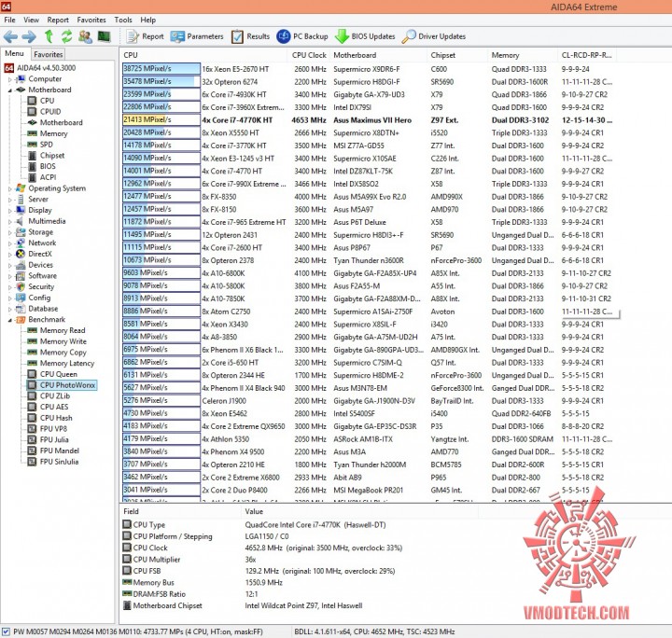Open the Favorites menu
This screenshot has height=638, width=672.
91,20
